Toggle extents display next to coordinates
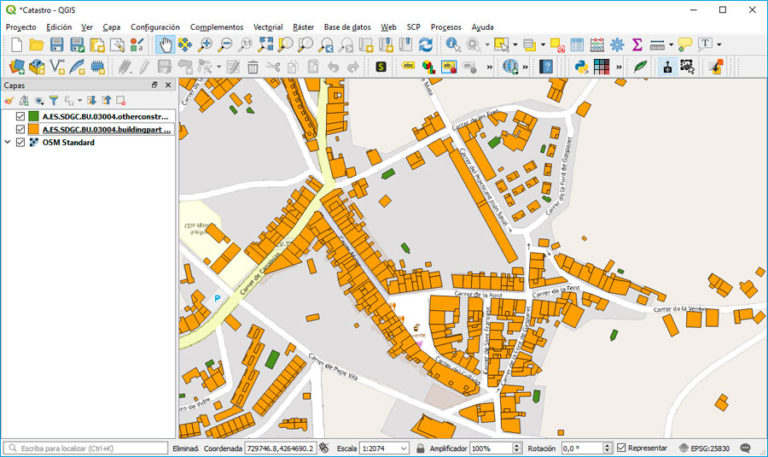This screenshot has width=768, height=457. 323,448
